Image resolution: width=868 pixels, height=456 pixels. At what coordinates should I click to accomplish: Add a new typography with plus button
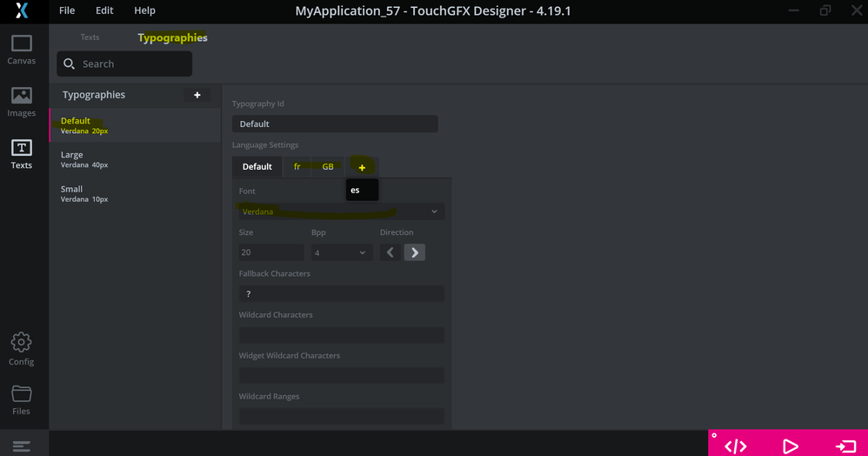197,96
